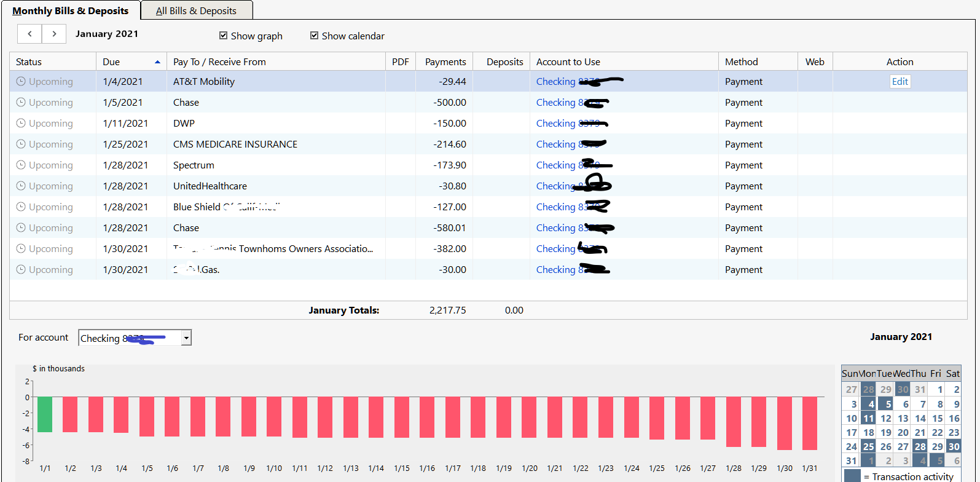The height and width of the screenshot is (482, 980).
Task: Sort by Payments column header
Action: [444, 61]
